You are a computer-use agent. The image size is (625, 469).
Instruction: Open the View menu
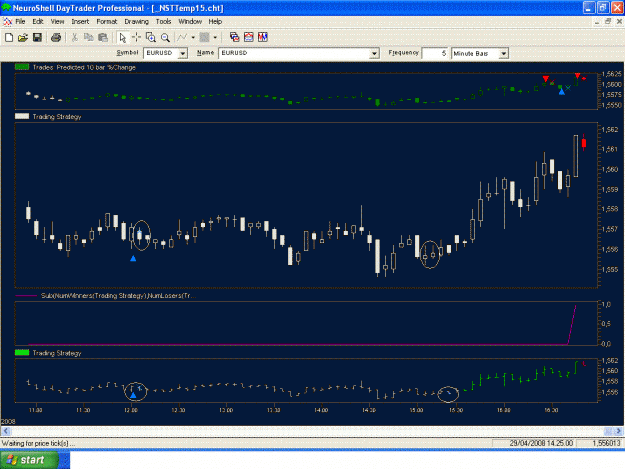click(x=57, y=22)
